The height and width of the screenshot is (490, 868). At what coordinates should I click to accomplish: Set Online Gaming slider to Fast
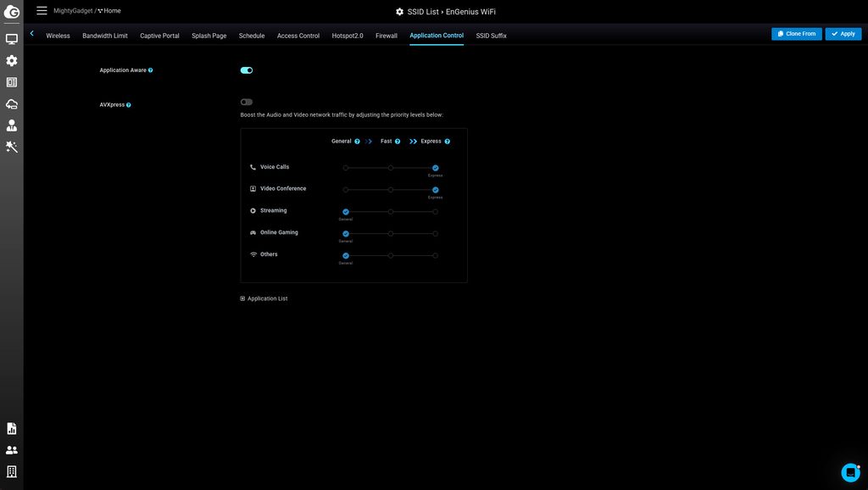390,234
